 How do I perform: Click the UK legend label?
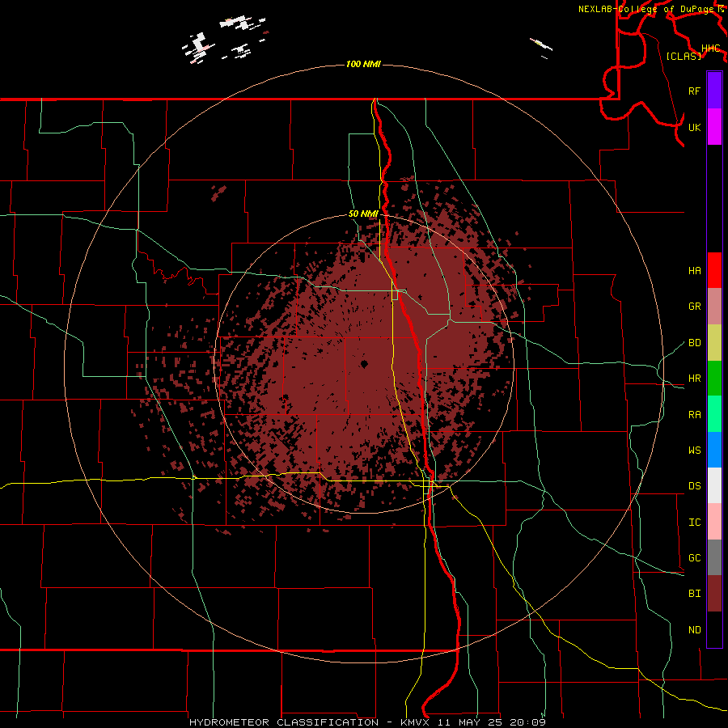(x=694, y=127)
